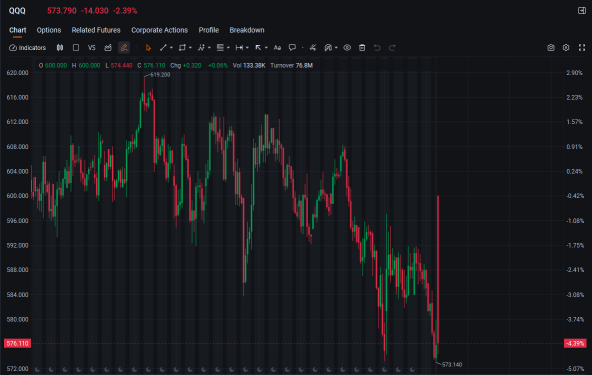Click the 573.790 last price
The width and height of the screenshot is (592, 375).
pos(62,11)
